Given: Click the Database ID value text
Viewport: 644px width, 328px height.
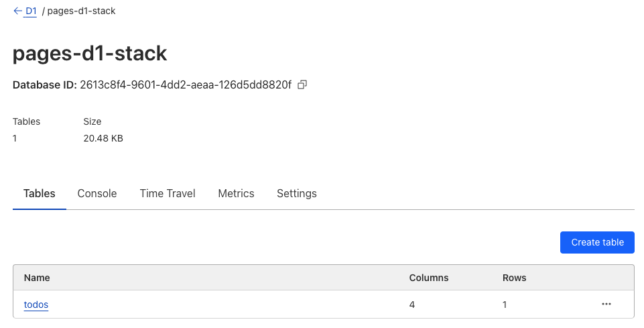Looking at the screenshot, I should (x=186, y=85).
